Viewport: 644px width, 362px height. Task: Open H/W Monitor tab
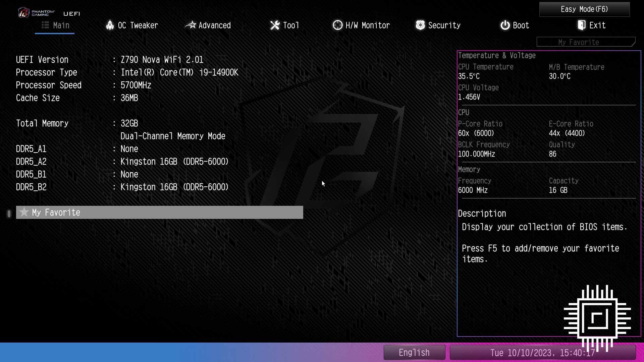(x=361, y=25)
